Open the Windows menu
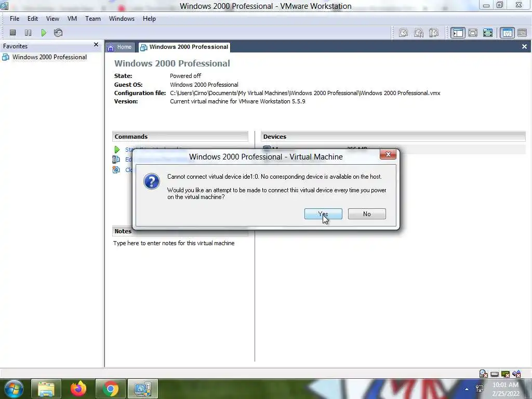The height and width of the screenshot is (399, 532). point(122,19)
